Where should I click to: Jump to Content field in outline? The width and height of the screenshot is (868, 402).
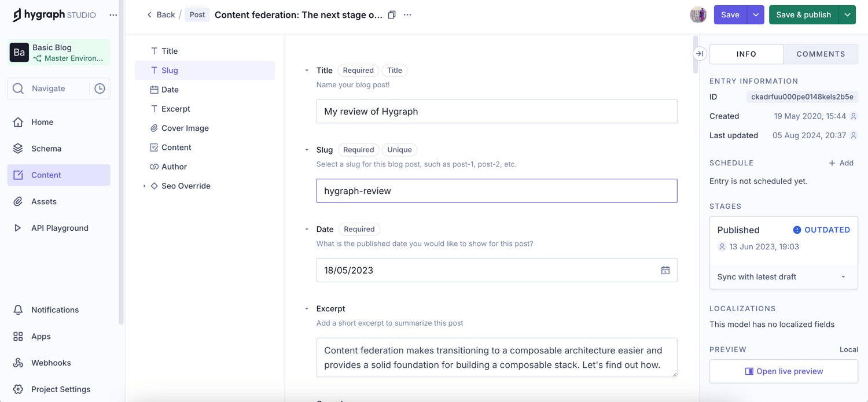pos(205,147)
